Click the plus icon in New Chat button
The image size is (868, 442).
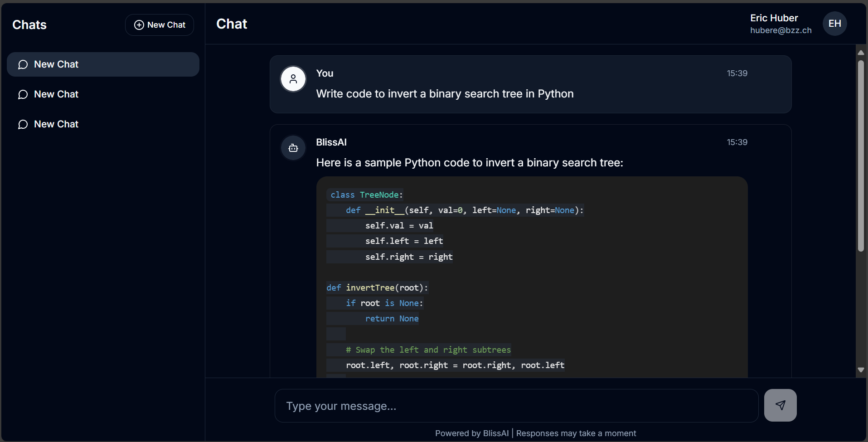(x=139, y=25)
